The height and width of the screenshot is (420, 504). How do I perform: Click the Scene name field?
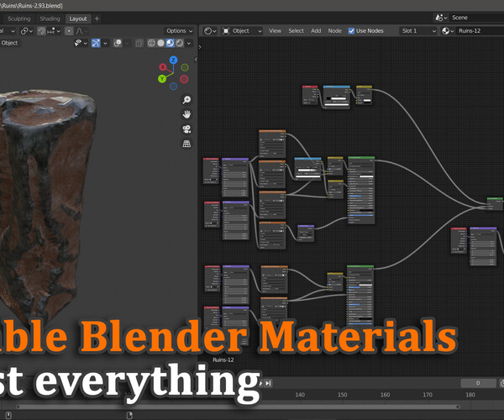(x=476, y=18)
